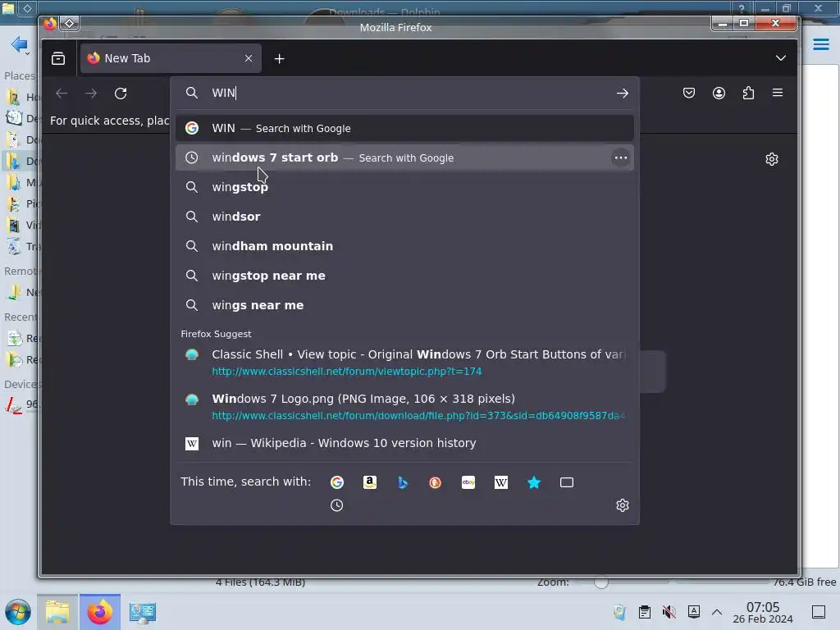
Task: Search with Google one-off icon
Action: (x=337, y=482)
